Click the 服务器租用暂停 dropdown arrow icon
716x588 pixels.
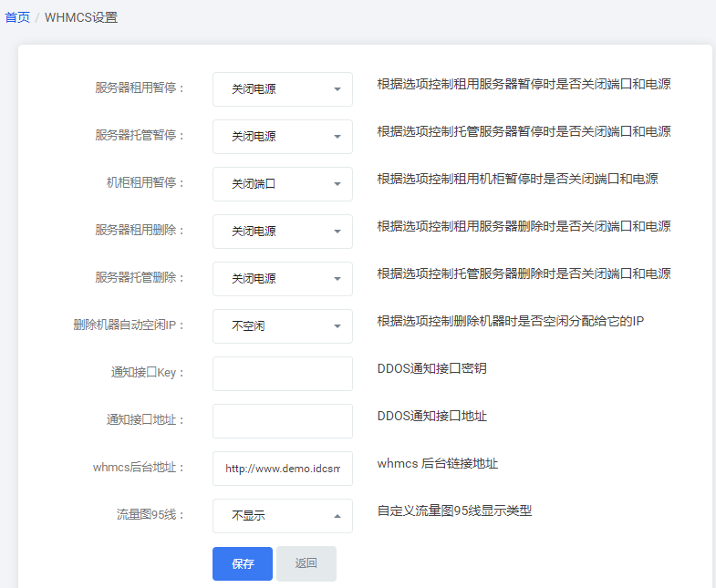(337, 89)
